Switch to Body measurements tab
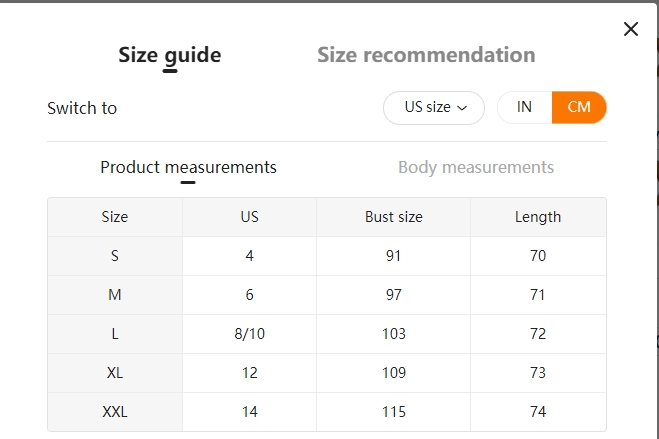The height and width of the screenshot is (439, 659). coord(476,167)
